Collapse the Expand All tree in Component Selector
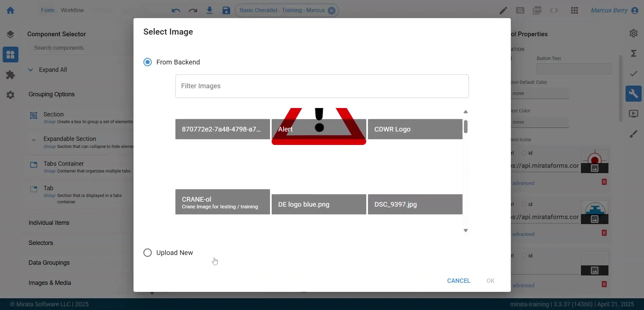Screen dimensions: 644x310 [31, 70]
